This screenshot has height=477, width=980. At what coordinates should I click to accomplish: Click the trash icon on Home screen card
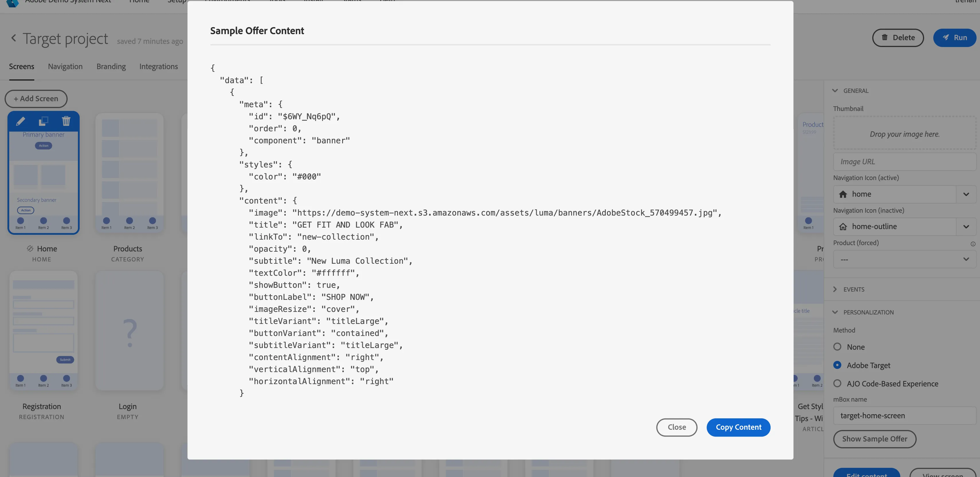pos(66,121)
